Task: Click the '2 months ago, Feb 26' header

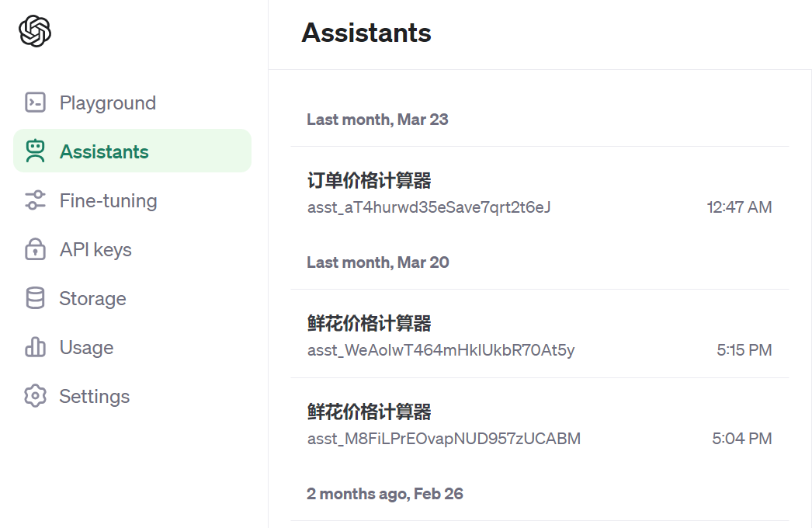Action: 385,494
